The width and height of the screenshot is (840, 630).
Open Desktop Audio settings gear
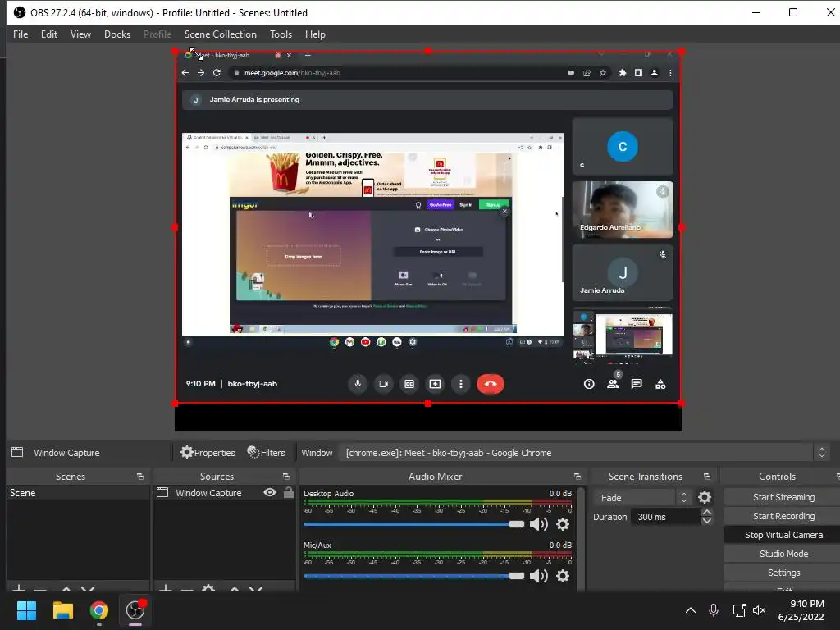coord(563,524)
